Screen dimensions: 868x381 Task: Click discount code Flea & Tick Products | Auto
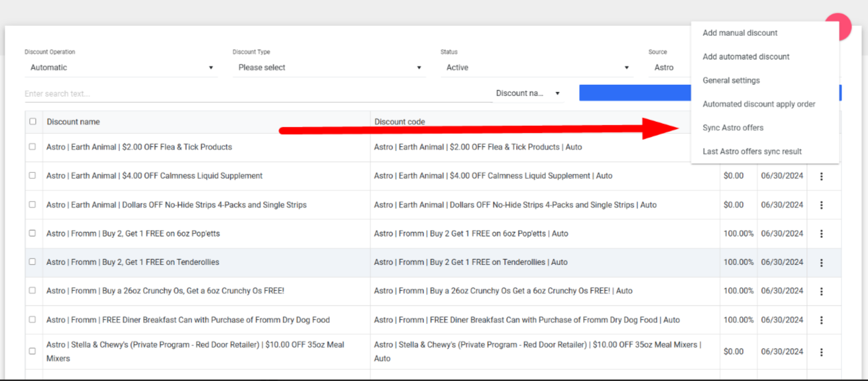(478, 147)
